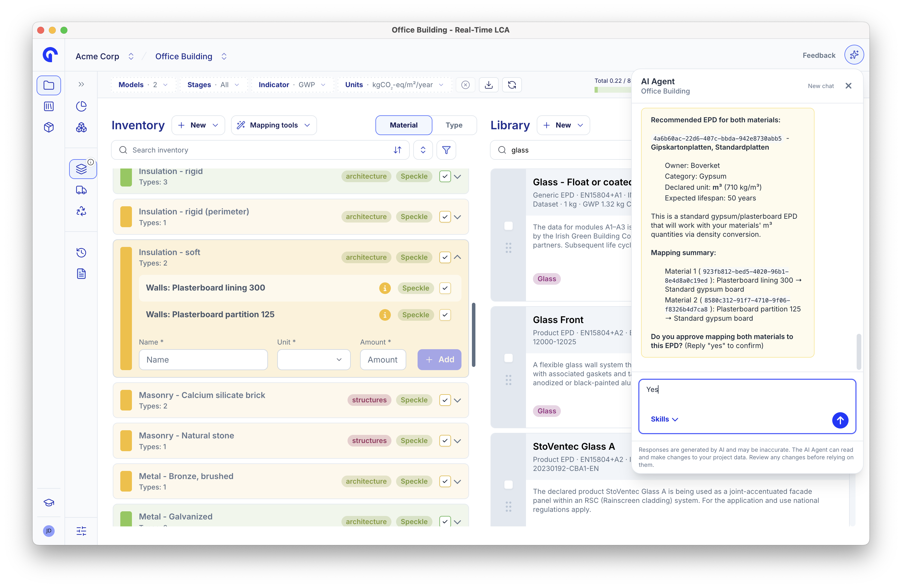Open the inventory filter funnel
Image resolution: width=902 pixels, height=588 pixels.
click(446, 150)
